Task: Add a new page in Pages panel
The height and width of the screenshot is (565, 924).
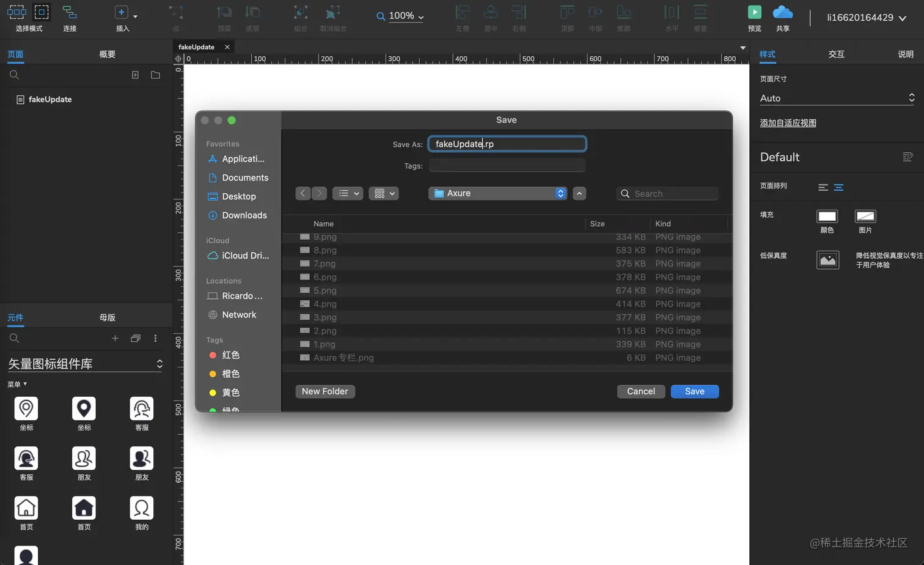Action: tap(136, 75)
